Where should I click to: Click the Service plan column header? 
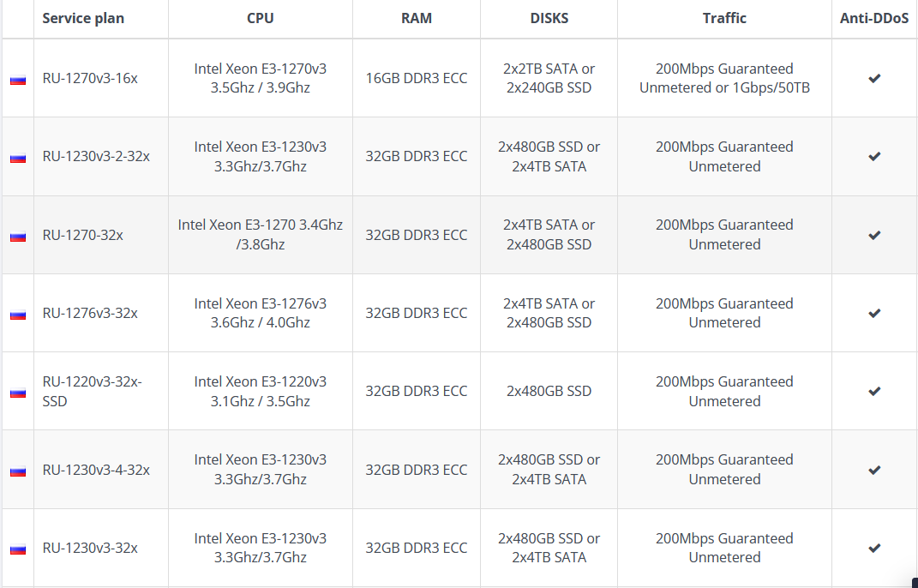(83, 18)
